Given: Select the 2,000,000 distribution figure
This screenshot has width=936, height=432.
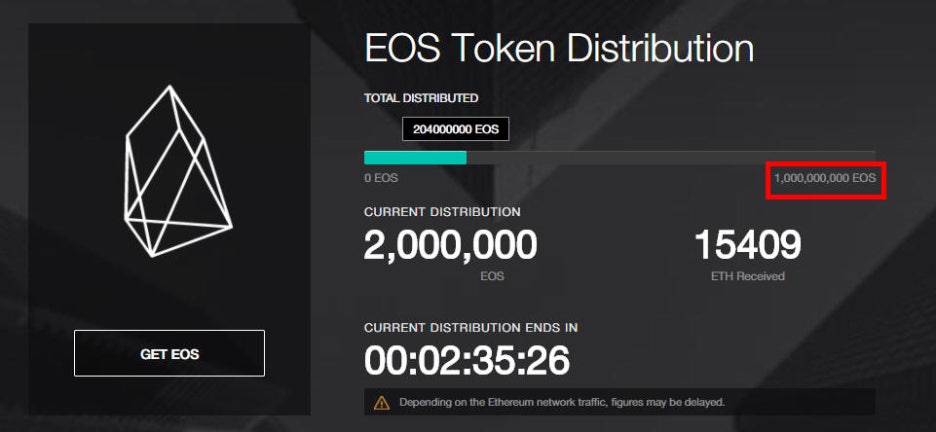Looking at the screenshot, I should pyautogui.click(x=450, y=245).
